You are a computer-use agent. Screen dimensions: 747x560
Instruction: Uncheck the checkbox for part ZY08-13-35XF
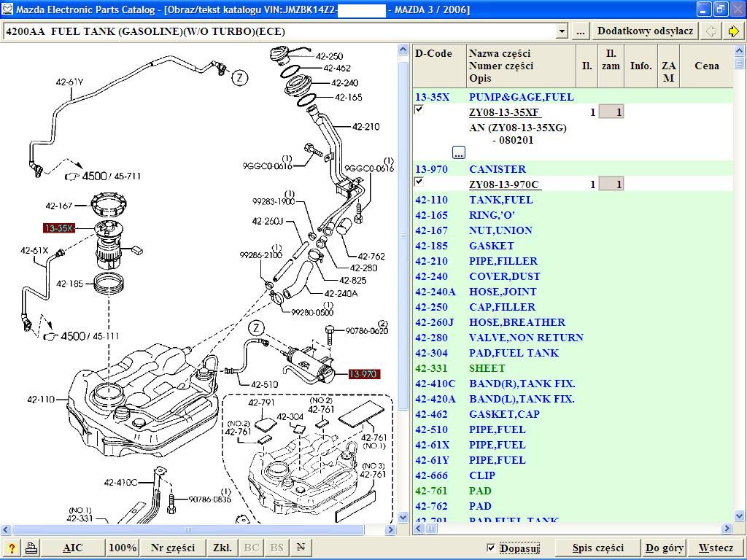(x=419, y=109)
